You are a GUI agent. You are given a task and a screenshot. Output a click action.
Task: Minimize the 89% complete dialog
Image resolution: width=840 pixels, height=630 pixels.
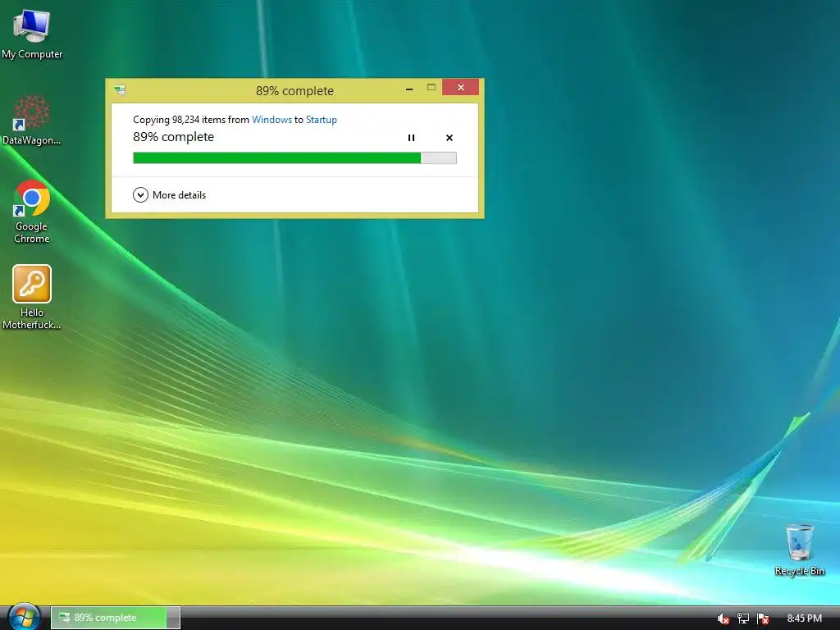point(409,89)
